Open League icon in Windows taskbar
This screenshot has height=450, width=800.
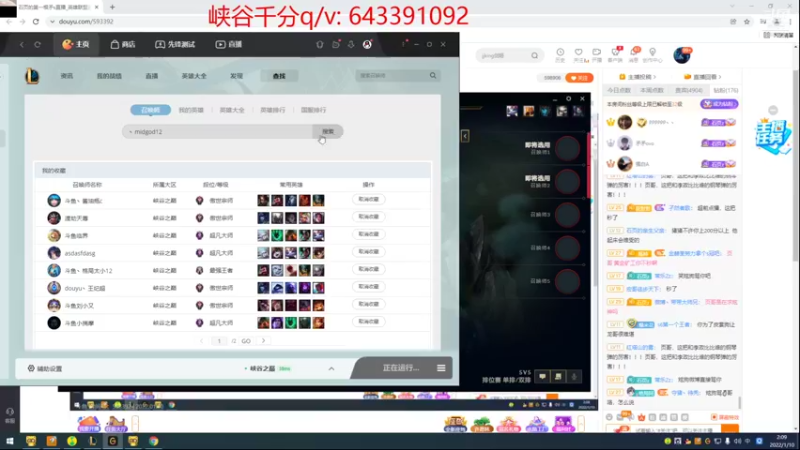pos(92,441)
